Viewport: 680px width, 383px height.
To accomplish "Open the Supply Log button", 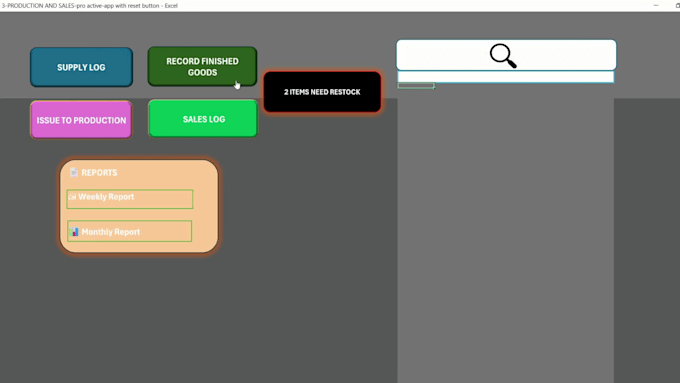I will tap(81, 67).
